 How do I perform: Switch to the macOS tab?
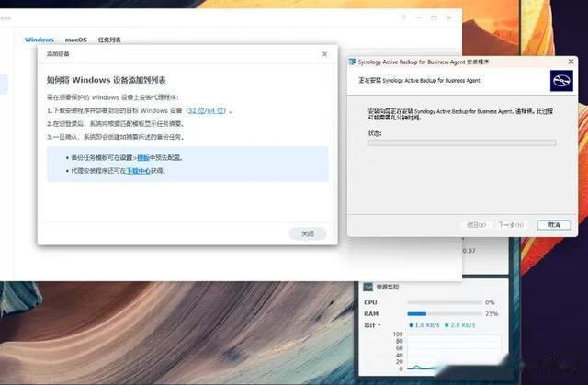pyautogui.click(x=75, y=40)
